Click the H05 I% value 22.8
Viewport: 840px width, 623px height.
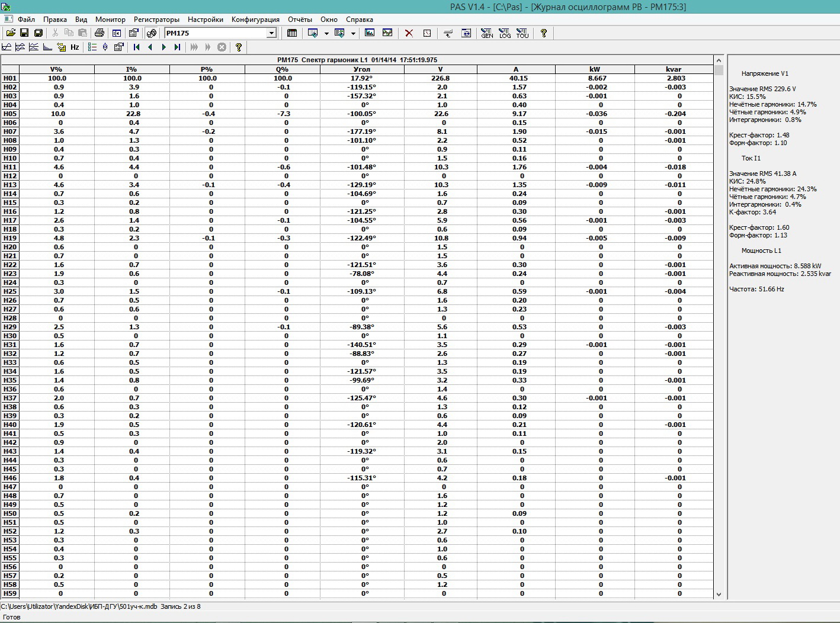pyautogui.click(x=132, y=114)
